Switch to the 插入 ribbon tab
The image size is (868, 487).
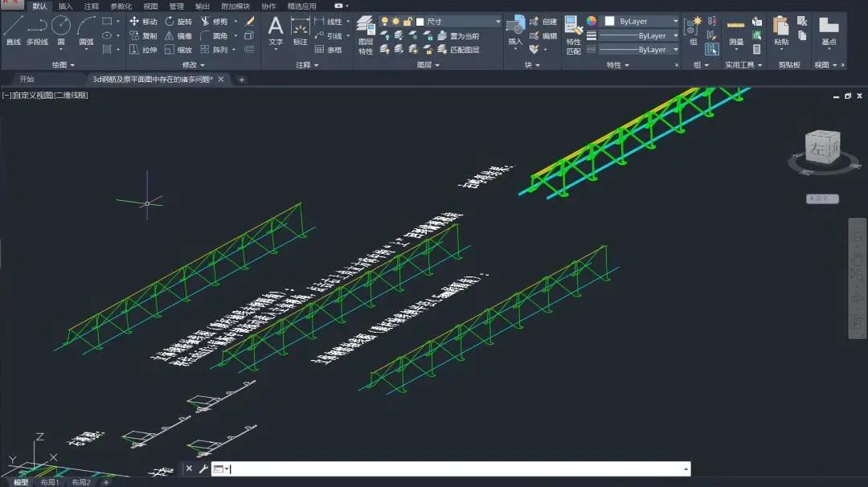pos(65,6)
